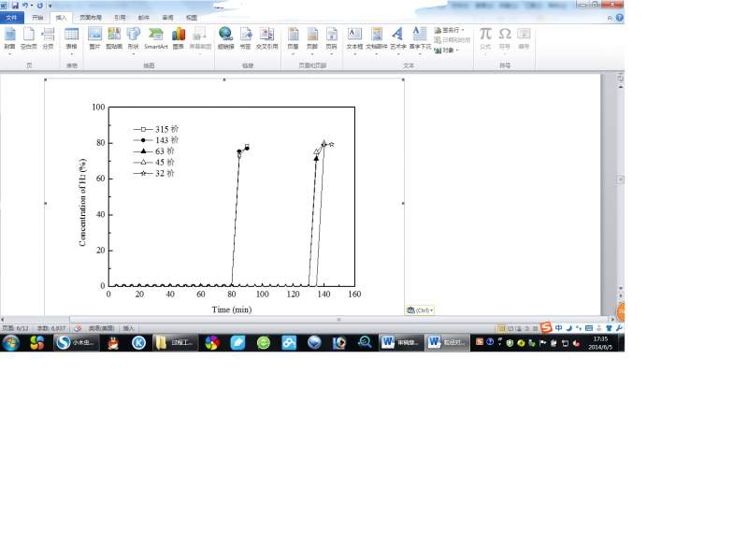Click the horizontal scrollbar thumb
748x560 pixels.
339,320
